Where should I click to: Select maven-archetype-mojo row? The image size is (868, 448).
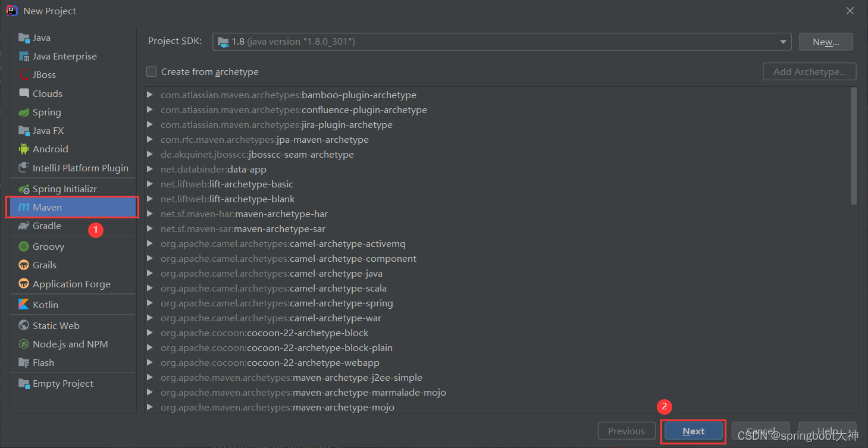point(497,408)
